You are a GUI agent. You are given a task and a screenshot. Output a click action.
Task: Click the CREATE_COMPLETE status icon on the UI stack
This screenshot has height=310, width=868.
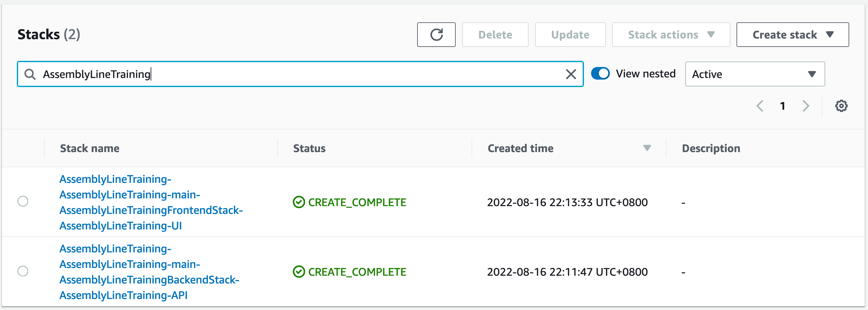tap(299, 202)
